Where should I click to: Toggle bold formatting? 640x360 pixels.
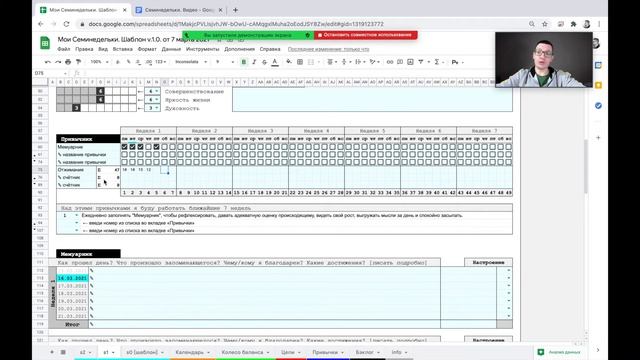pyautogui.click(x=244, y=62)
